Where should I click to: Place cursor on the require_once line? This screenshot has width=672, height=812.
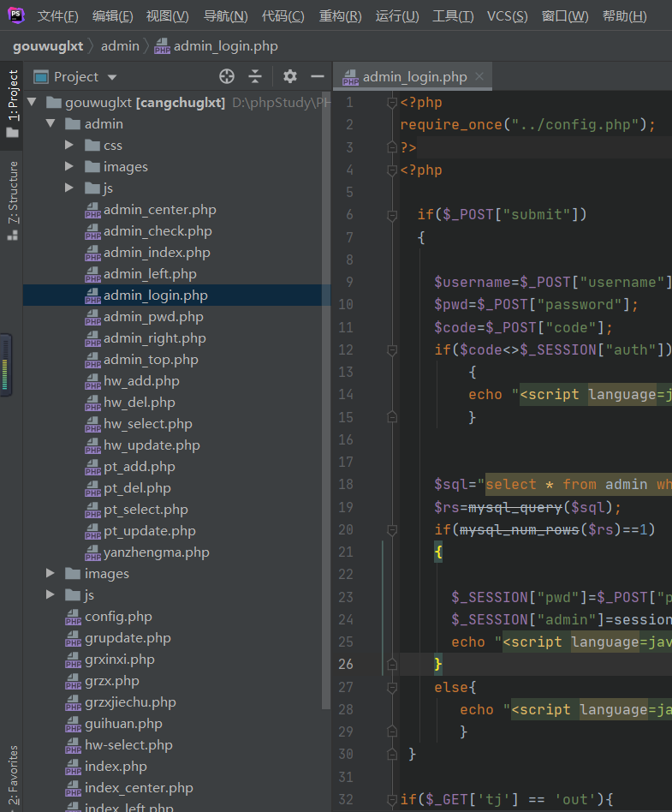pyautogui.click(x=527, y=125)
